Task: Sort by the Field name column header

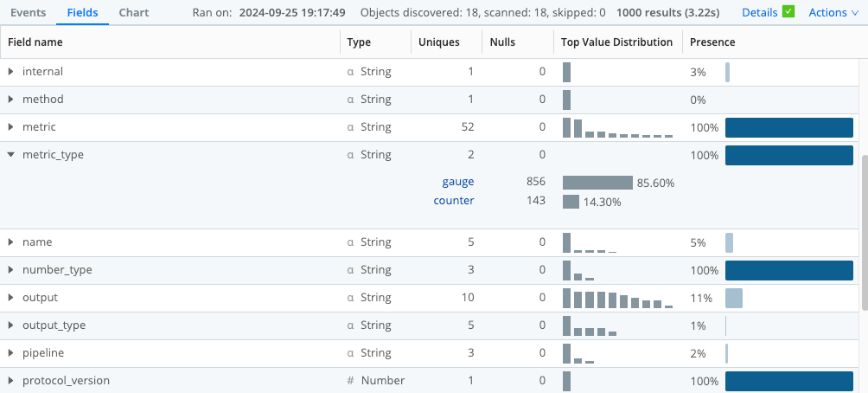Action: (x=35, y=42)
